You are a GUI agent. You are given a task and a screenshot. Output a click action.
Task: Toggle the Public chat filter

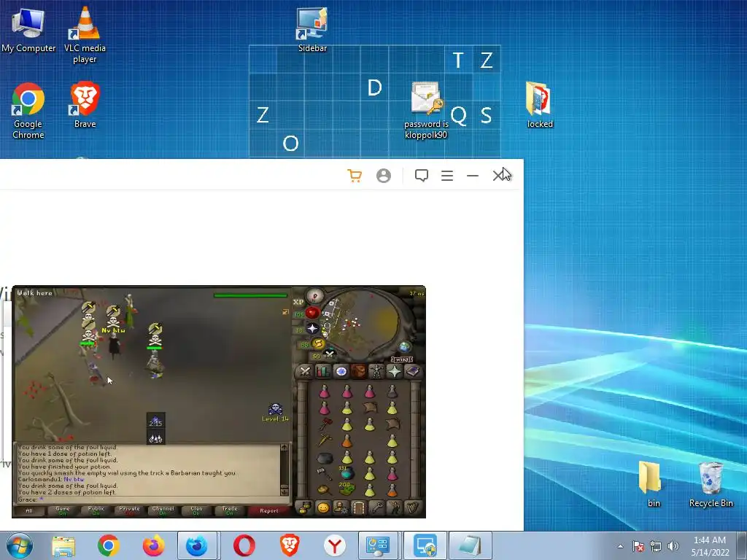coord(96,511)
